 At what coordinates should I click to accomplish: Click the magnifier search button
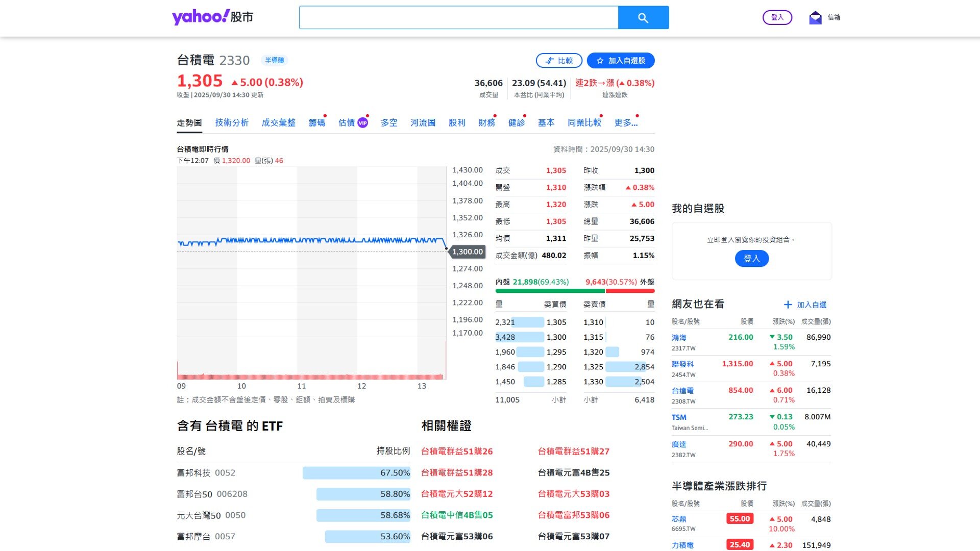pyautogui.click(x=643, y=18)
